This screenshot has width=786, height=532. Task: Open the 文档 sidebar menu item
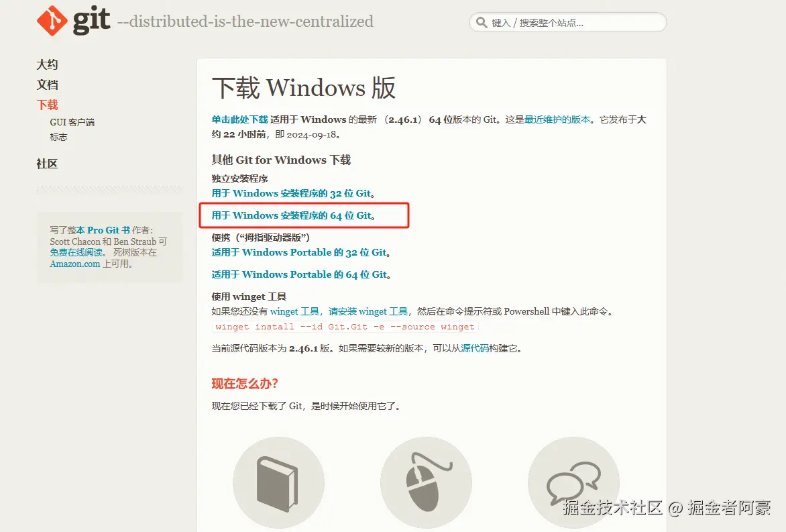click(x=47, y=85)
